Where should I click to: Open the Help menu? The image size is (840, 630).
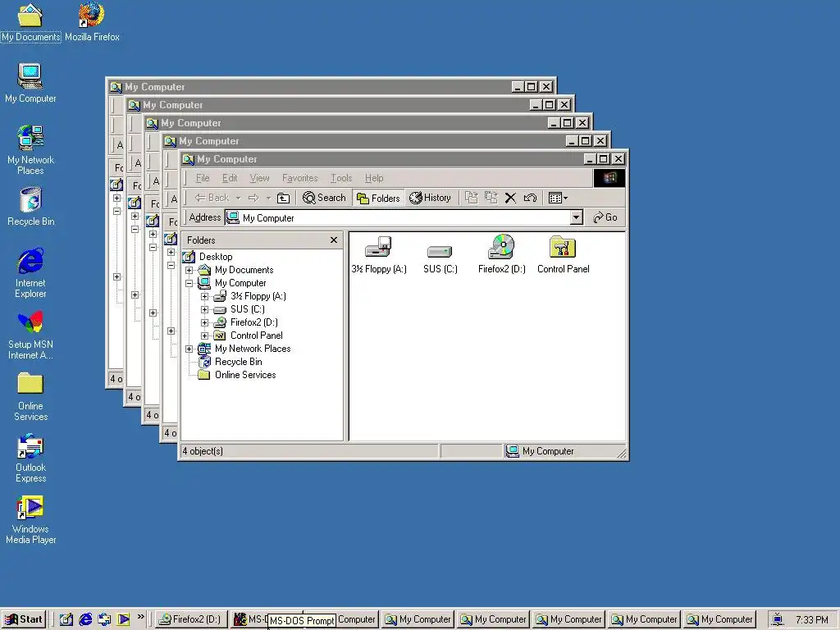tap(374, 178)
